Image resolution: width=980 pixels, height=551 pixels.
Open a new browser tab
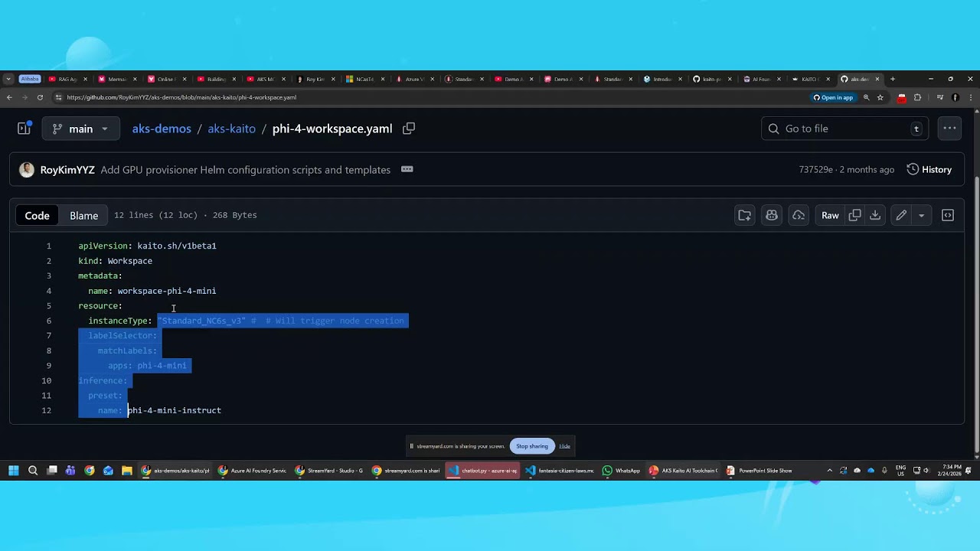(892, 79)
